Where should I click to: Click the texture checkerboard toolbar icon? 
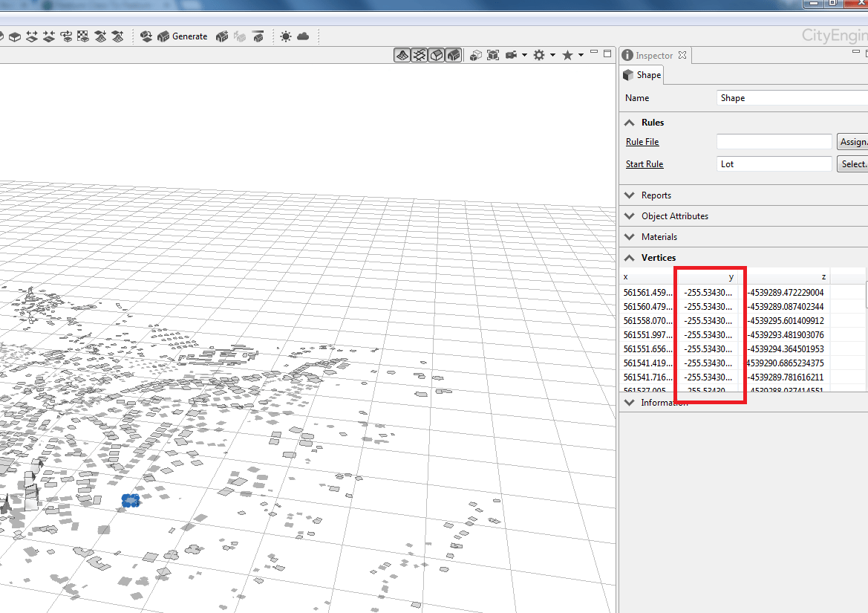point(84,36)
